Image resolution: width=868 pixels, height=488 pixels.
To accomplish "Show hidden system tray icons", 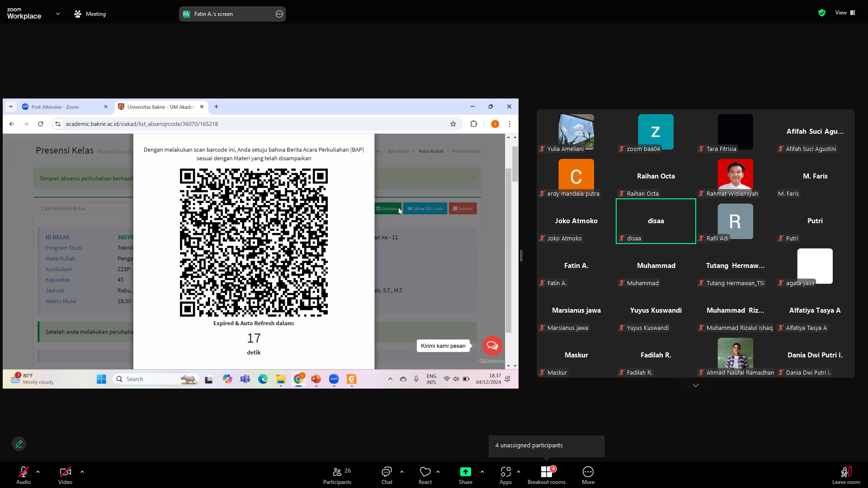I will tap(390, 379).
